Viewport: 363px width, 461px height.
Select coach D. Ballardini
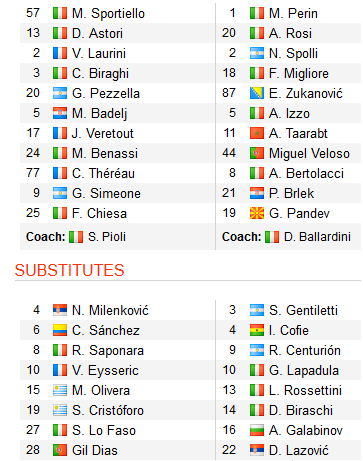point(317,237)
